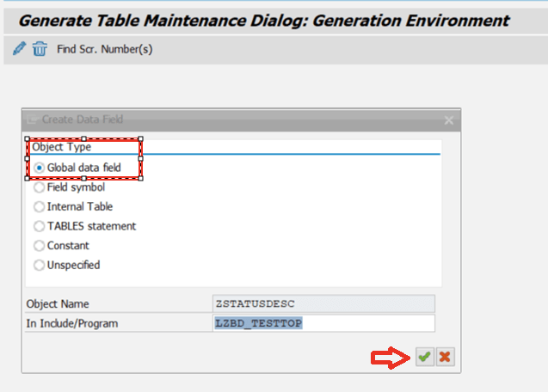Screen dimensions: 548x392
Task: Close the Create Data Field dialog
Action: click(x=449, y=120)
